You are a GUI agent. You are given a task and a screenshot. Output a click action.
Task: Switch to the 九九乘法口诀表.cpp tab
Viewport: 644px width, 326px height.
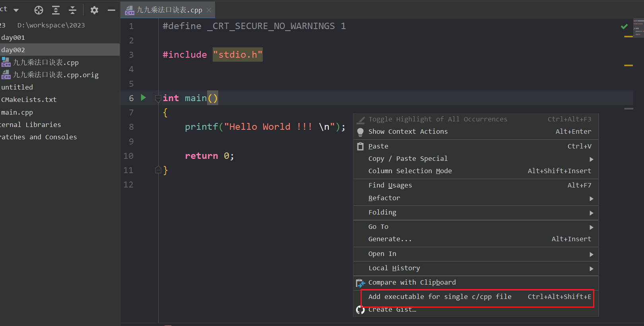(x=168, y=10)
